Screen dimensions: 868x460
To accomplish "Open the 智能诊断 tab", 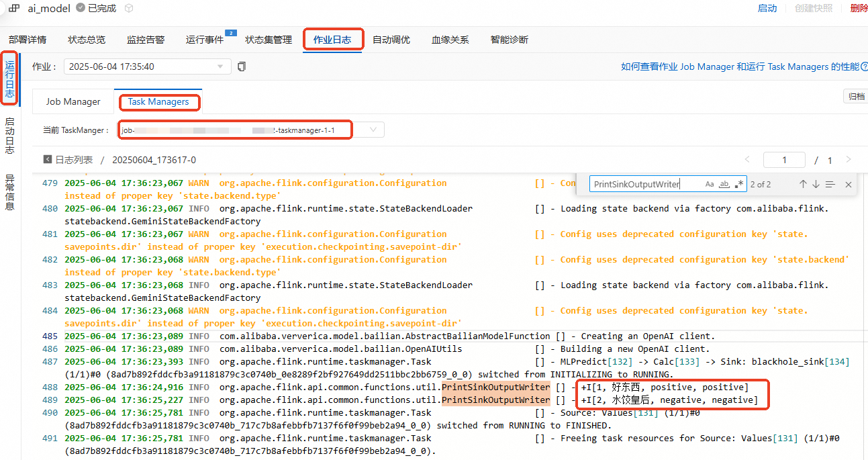I will (510, 40).
